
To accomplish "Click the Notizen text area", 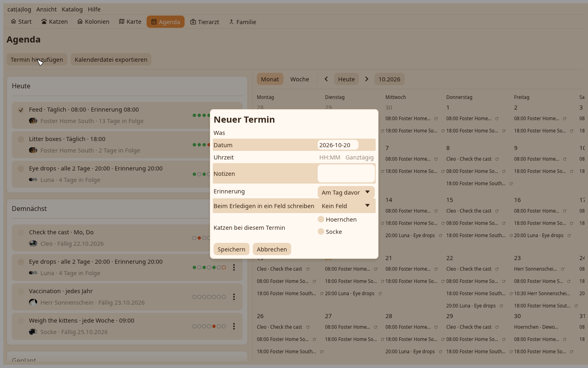I will click(x=346, y=173).
